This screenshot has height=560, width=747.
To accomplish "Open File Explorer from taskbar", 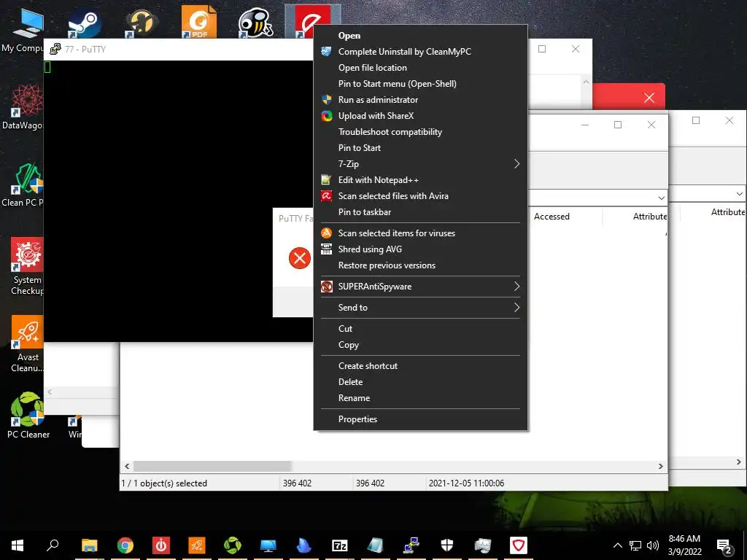I will (x=89, y=545).
